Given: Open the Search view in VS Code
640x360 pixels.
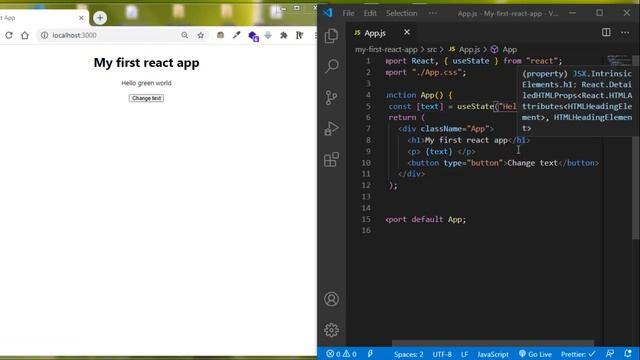Looking at the screenshot, I should [331, 66].
